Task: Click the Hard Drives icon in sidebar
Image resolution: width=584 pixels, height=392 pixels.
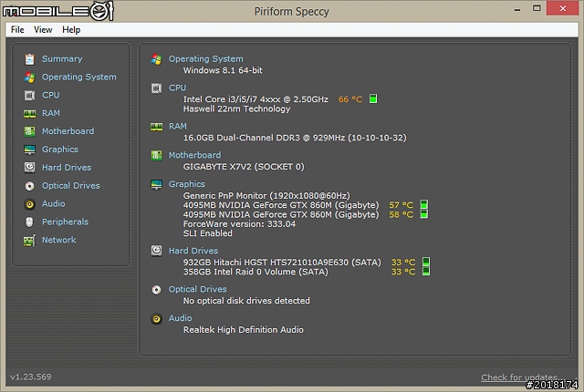Action: point(30,168)
